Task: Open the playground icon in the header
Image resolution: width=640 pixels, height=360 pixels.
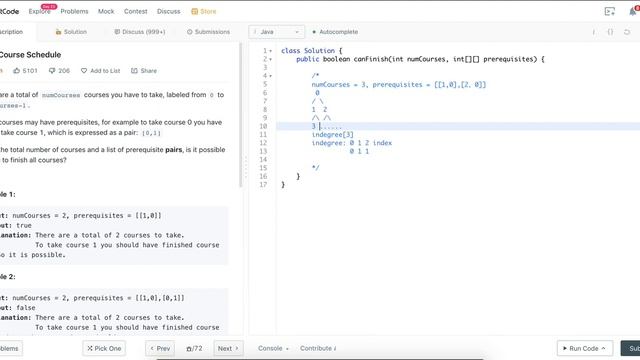Action: 609,11
